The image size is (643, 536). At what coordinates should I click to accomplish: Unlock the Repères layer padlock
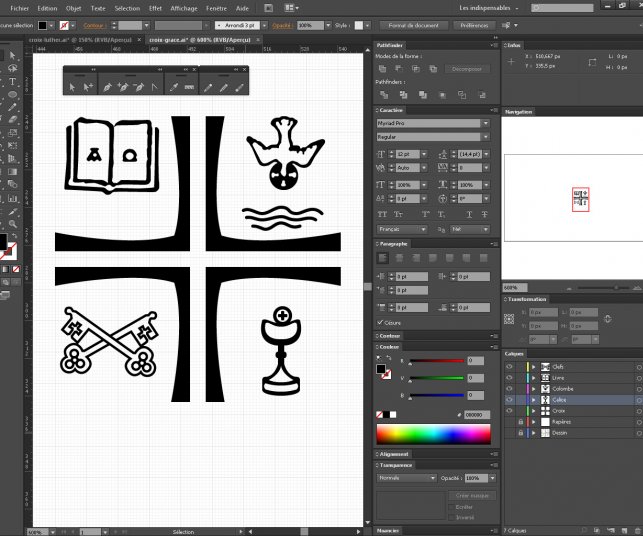520,422
